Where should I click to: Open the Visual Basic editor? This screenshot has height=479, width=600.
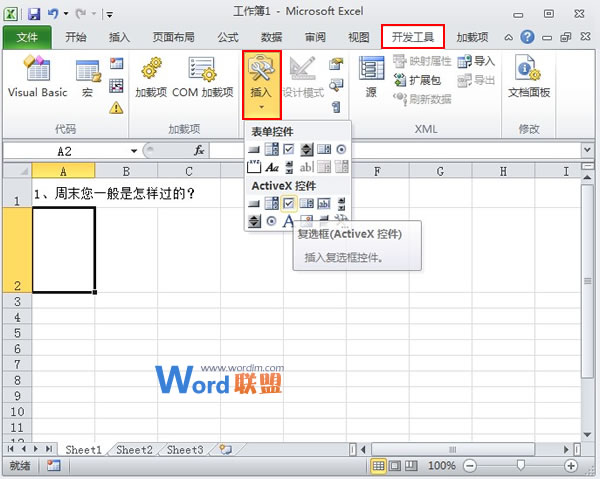(37, 79)
